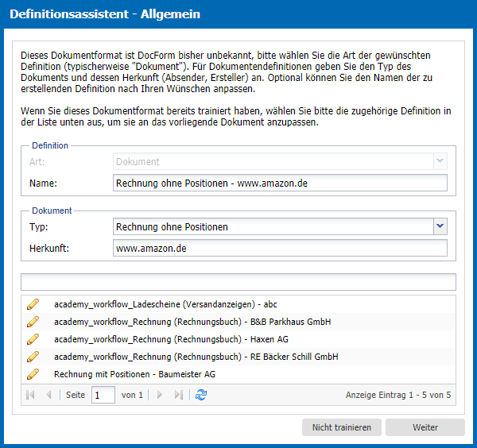
Task: Open the Typ dropdown arrow
Action: click(x=440, y=226)
